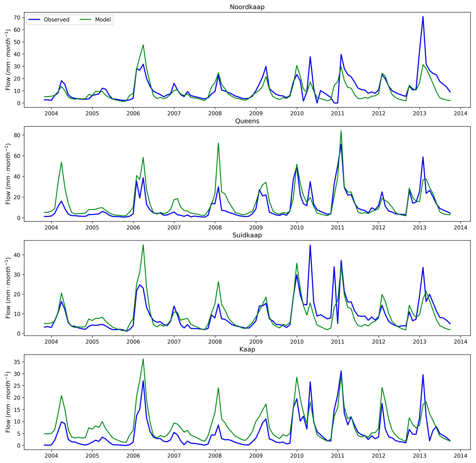Viewport: 476px width, 463px height.
Task: Click the 'Observed' legend label text
Action: point(56,20)
